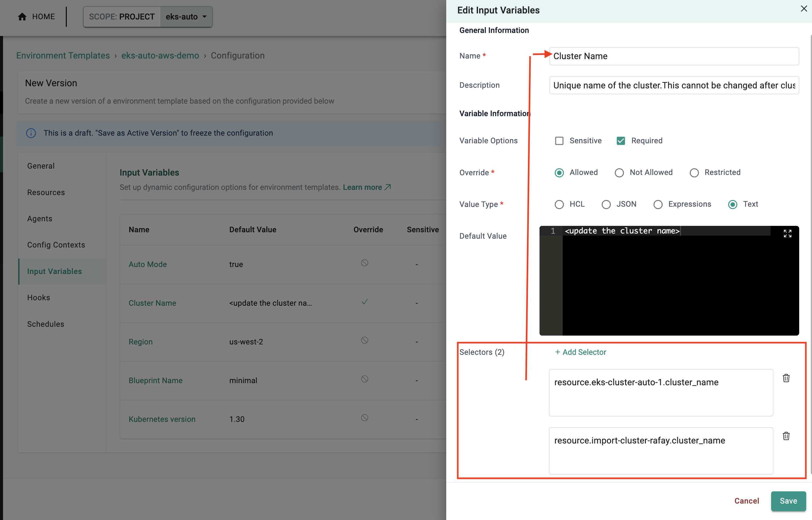Click into the Default Value code editor
This screenshot has width=812, height=520.
coord(669,280)
